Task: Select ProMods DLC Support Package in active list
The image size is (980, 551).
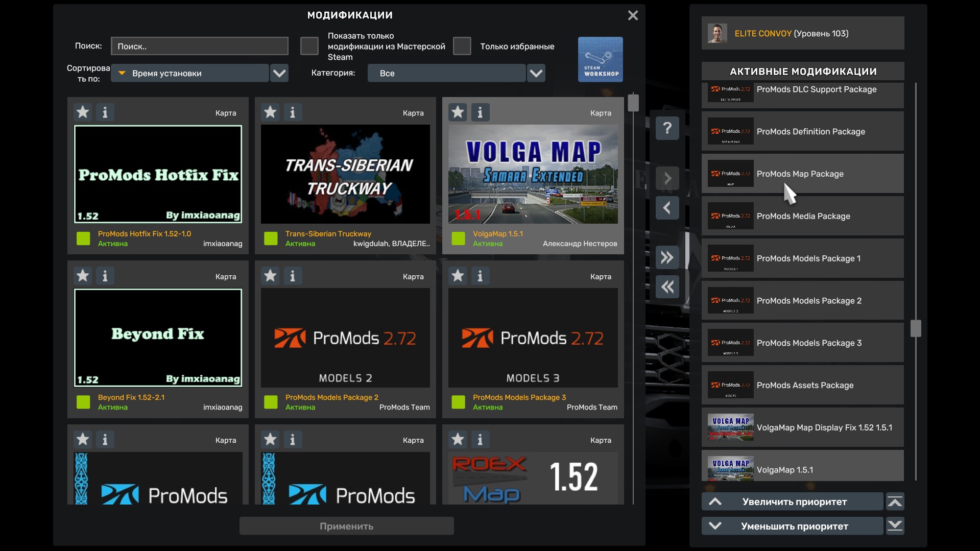Action: click(803, 94)
